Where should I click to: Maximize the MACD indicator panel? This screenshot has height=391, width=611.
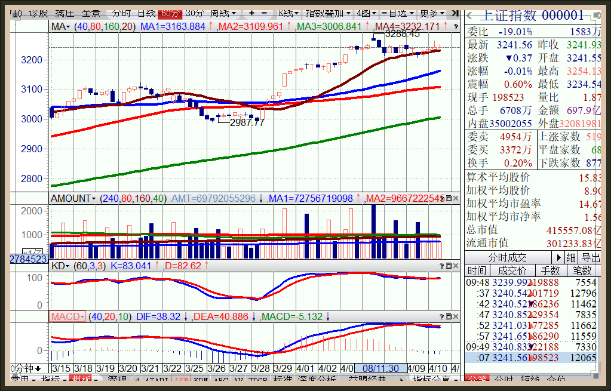pos(449,317)
